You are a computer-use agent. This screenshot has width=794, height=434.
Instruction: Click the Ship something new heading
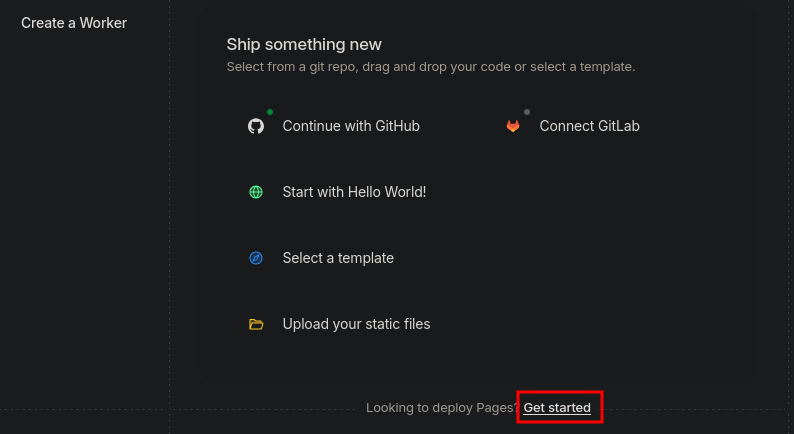pos(304,45)
